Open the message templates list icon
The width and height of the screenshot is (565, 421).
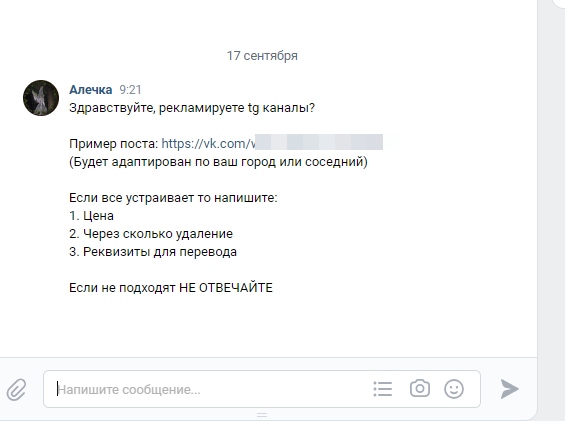[383, 389]
